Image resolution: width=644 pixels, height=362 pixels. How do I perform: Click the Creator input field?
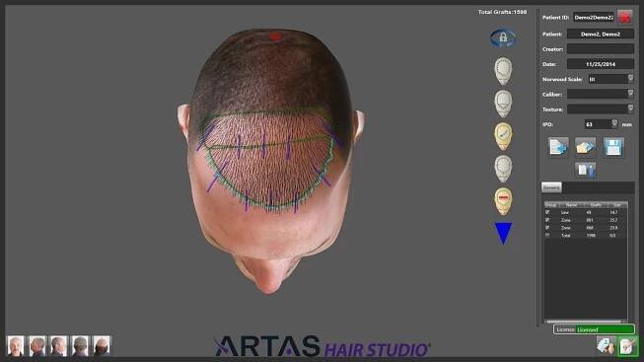pyautogui.click(x=600, y=49)
